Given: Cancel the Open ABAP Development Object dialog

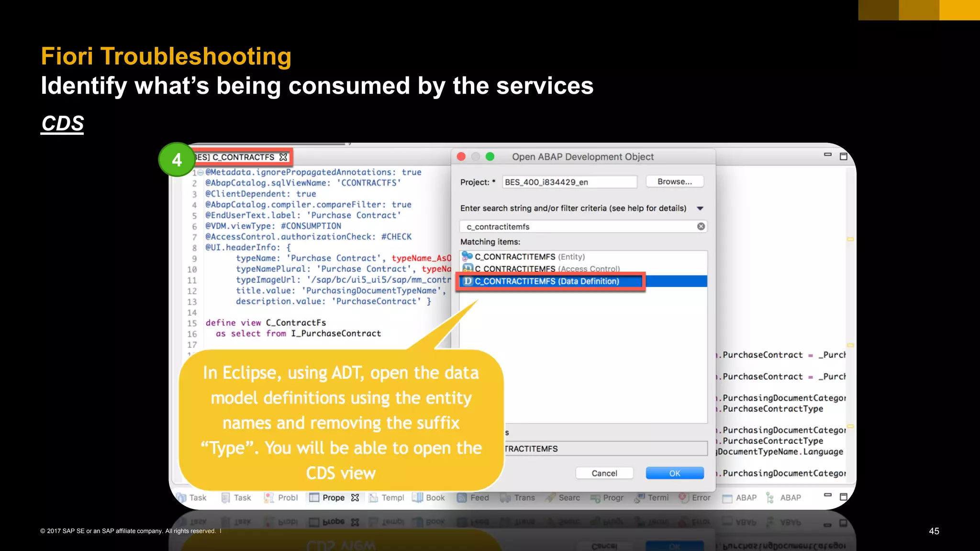Looking at the screenshot, I should coord(604,473).
